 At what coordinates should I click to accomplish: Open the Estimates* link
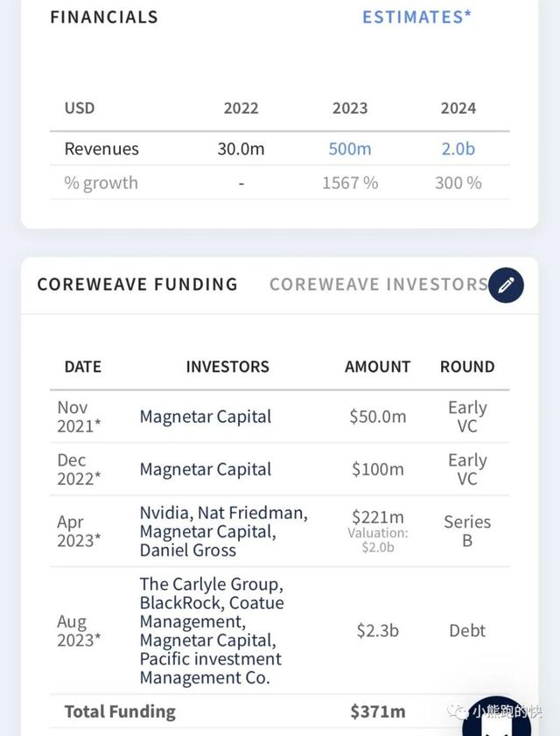click(x=417, y=17)
